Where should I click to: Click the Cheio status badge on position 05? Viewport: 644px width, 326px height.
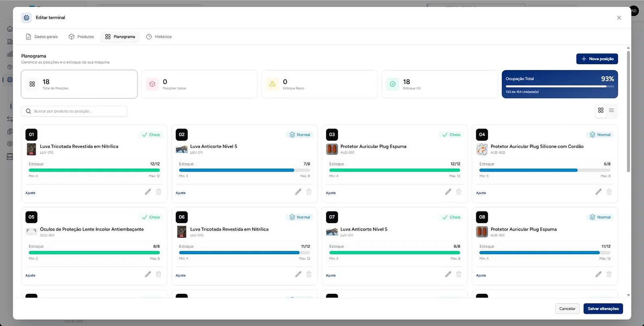click(x=151, y=217)
